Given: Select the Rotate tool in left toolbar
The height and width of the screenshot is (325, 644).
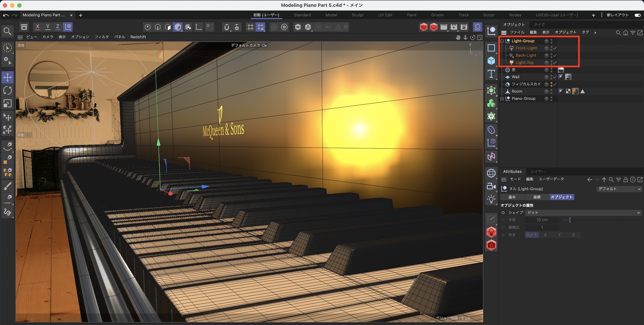Looking at the screenshot, I should 7,91.
